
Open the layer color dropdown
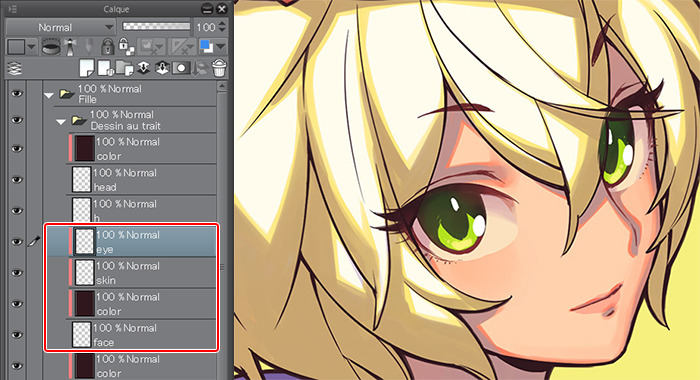click(x=213, y=46)
